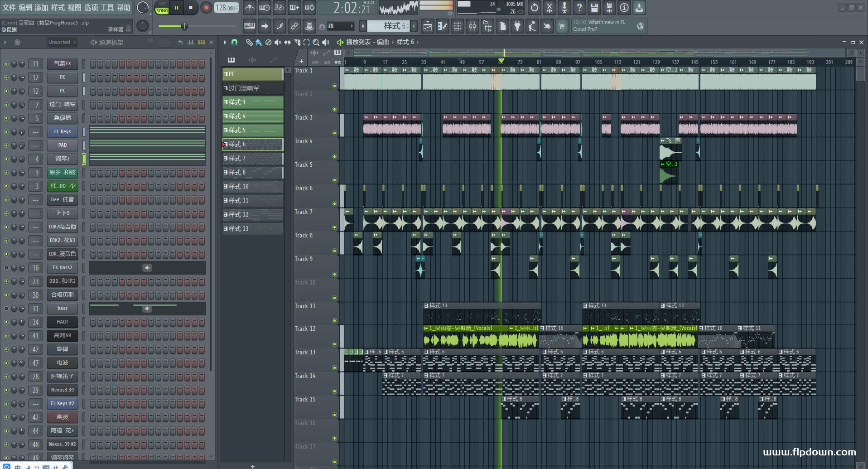Open the piano roll view icon
Viewport: 868px width, 469px height.
(x=443, y=26)
